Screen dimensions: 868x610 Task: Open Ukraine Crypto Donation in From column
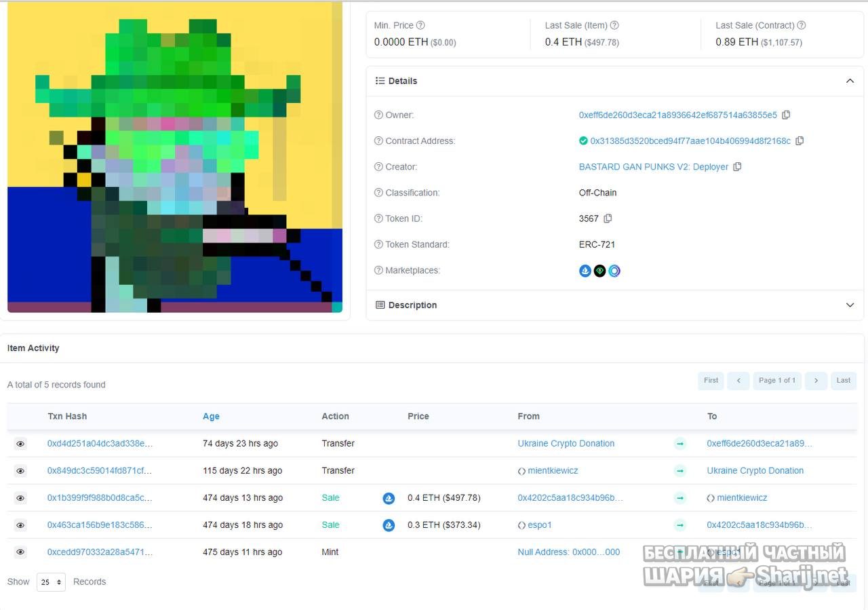tap(566, 444)
